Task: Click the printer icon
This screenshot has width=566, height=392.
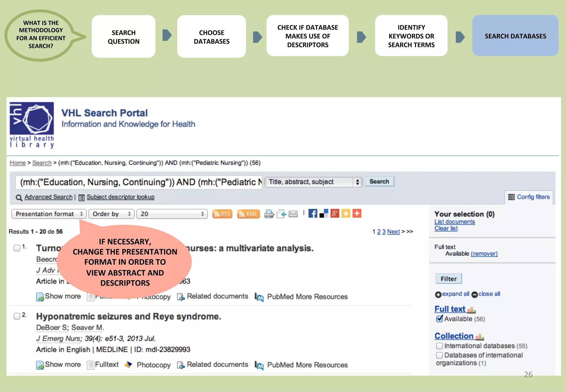Action: [x=269, y=214]
